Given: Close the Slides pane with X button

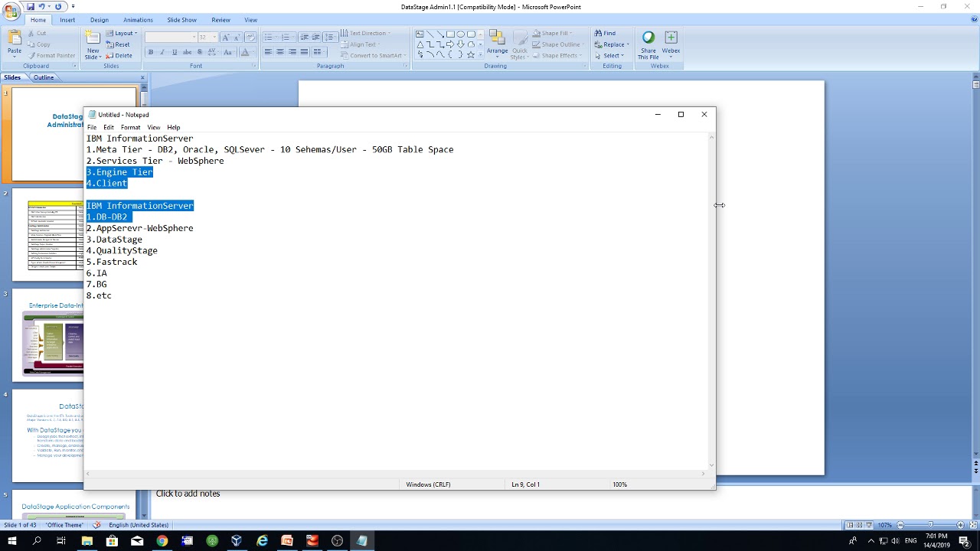Looking at the screenshot, I should [x=142, y=77].
